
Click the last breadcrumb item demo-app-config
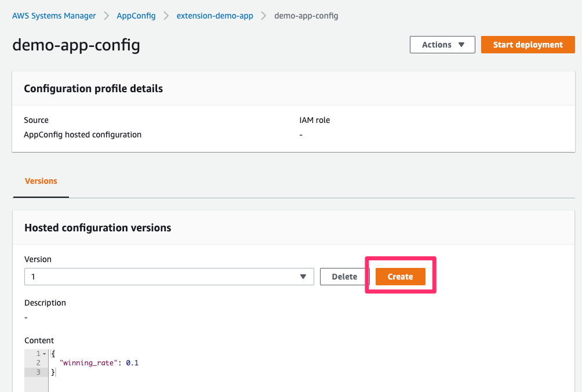point(306,16)
